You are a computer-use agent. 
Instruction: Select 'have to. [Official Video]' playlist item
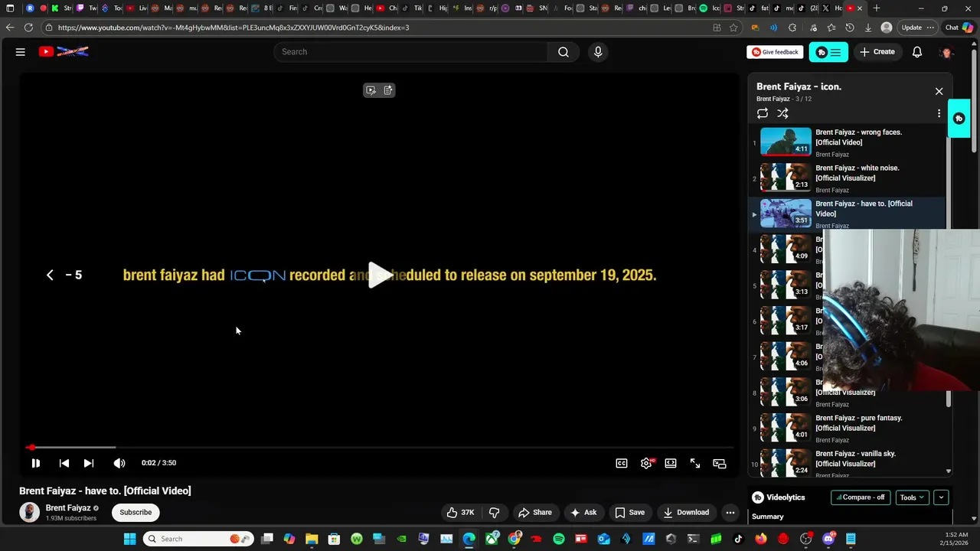point(847,214)
